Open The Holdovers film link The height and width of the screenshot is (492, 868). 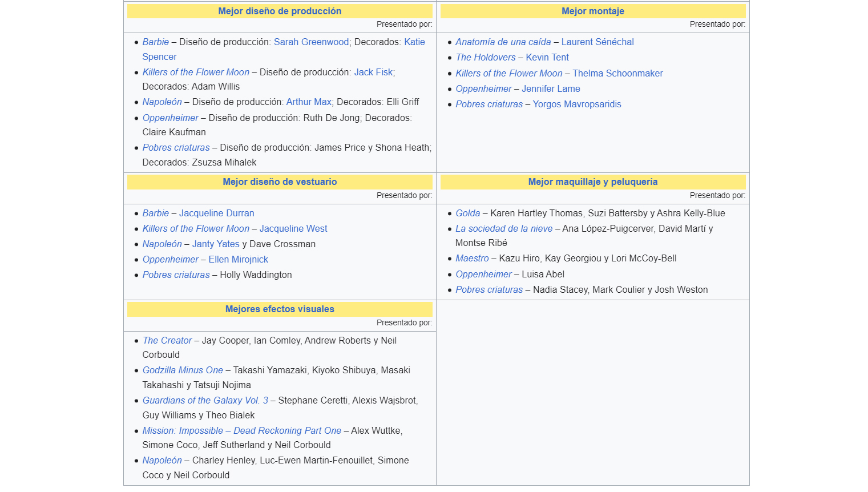click(x=486, y=57)
